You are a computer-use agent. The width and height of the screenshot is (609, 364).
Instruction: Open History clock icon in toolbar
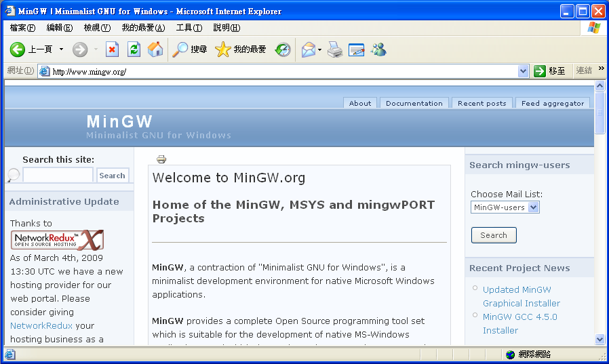click(x=283, y=49)
